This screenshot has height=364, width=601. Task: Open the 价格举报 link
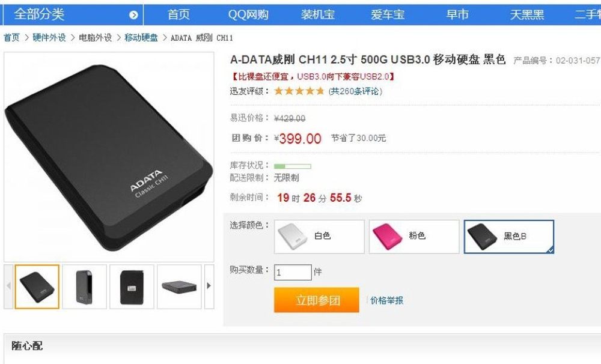[386, 300]
